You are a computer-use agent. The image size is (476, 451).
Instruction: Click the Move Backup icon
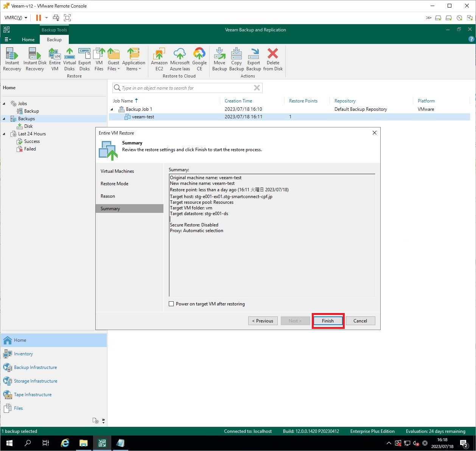click(219, 59)
